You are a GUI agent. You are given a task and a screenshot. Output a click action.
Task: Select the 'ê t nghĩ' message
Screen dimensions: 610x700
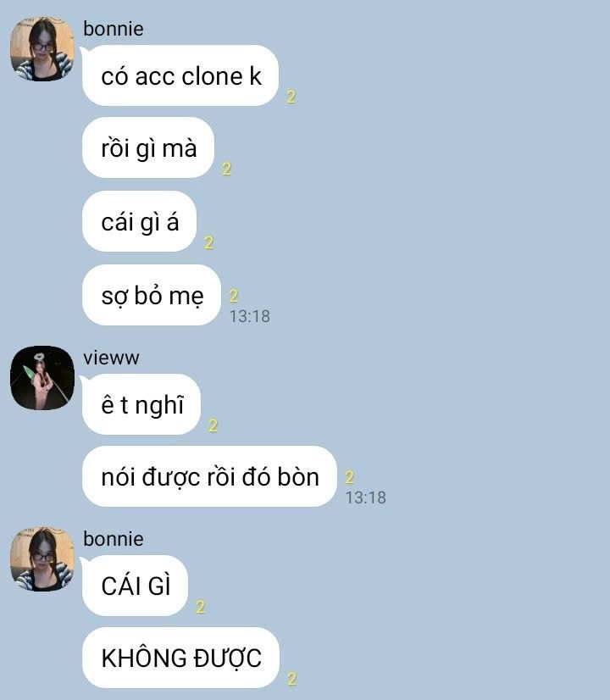141,404
